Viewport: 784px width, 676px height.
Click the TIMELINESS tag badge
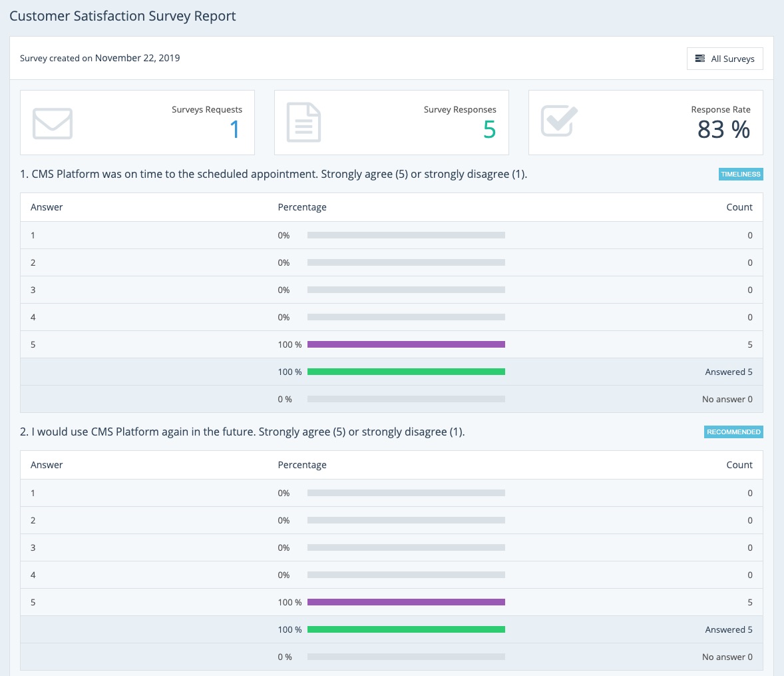click(740, 174)
